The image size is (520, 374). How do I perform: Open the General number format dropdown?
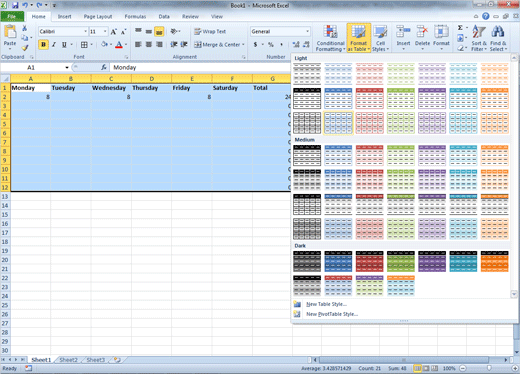click(307, 31)
